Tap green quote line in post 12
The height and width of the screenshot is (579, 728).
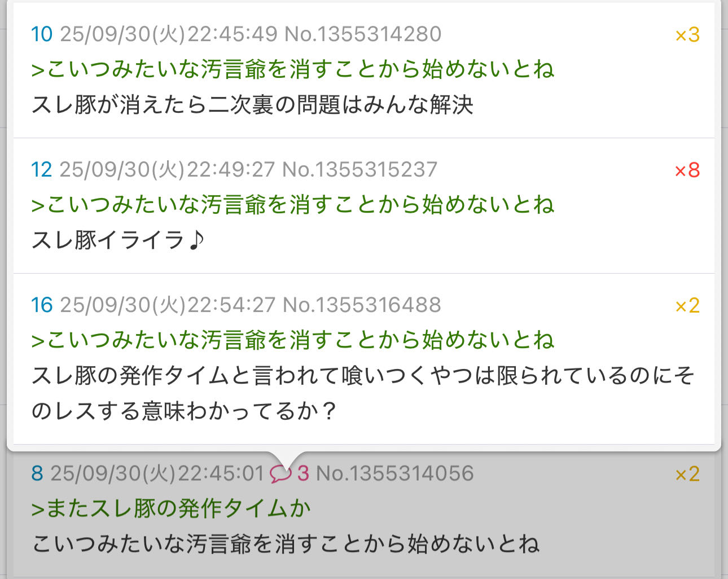(x=293, y=205)
